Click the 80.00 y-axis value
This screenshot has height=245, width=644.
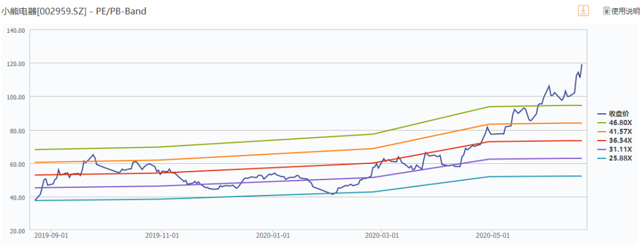point(18,131)
